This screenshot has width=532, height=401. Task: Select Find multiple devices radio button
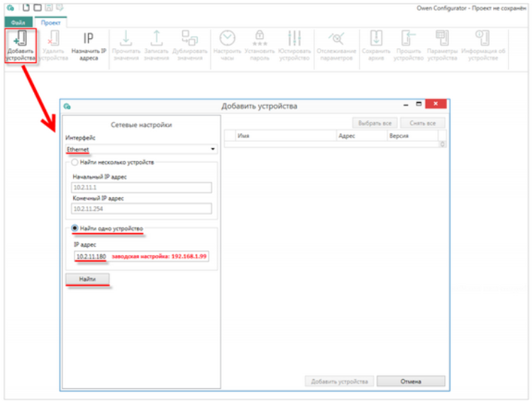tap(74, 162)
